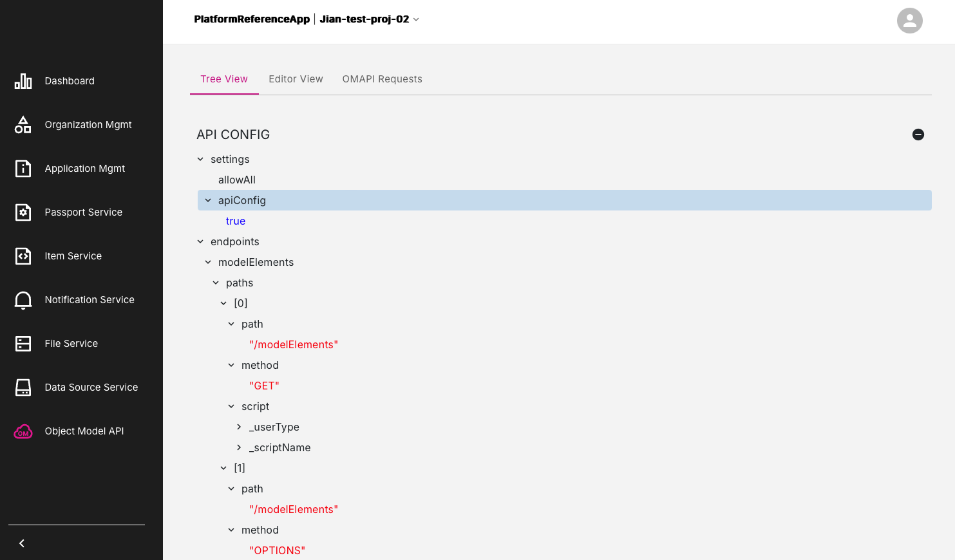Screen dimensions: 955x560
Task: Click the PlatformReferenceApp title link
Action: click(252, 19)
